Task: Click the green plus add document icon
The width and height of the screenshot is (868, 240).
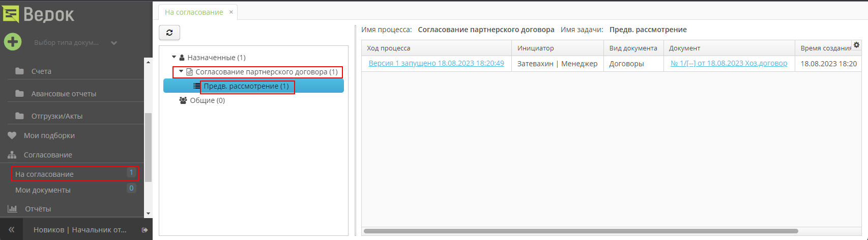Action: (x=13, y=42)
